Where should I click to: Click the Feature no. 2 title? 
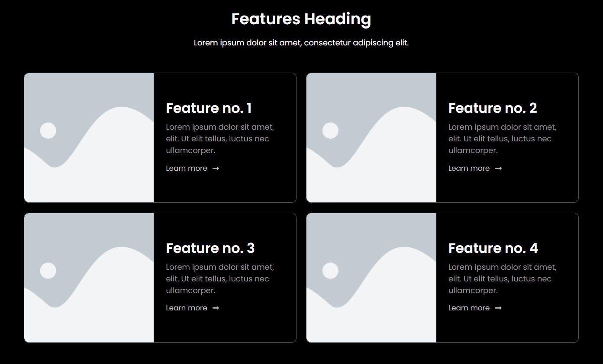pyautogui.click(x=493, y=108)
